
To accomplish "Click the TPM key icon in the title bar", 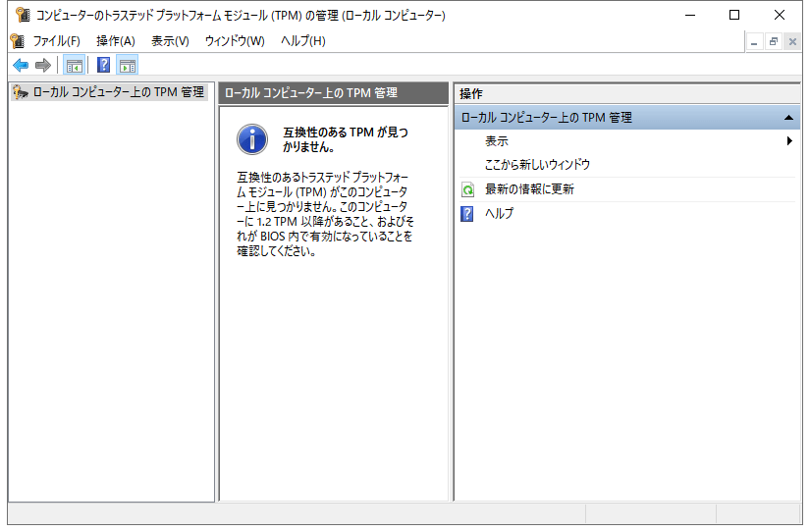I will pos(23,15).
